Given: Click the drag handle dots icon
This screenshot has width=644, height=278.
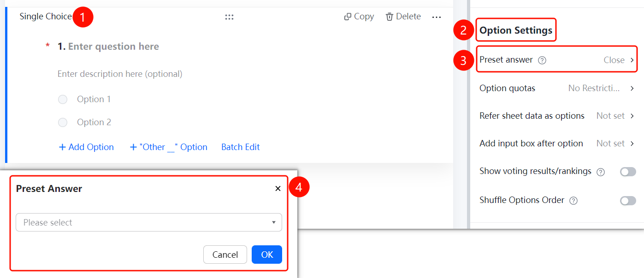Looking at the screenshot, I should pyautogui.click(x=229, y=17).
